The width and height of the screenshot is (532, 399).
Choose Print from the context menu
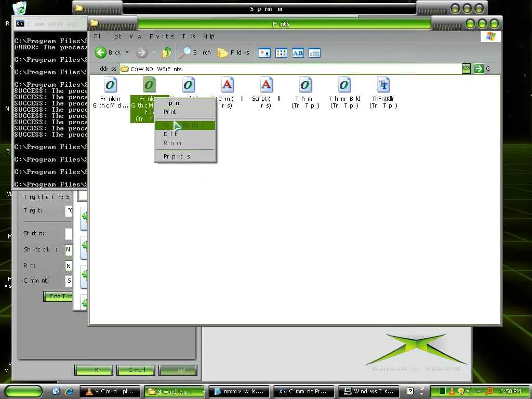(x=185, y=112)
